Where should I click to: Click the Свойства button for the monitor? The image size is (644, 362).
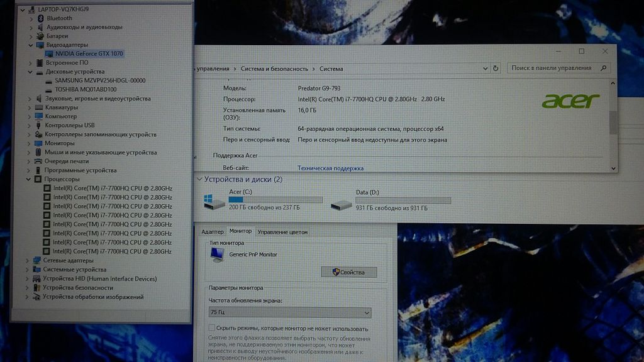tap(348, 272)
